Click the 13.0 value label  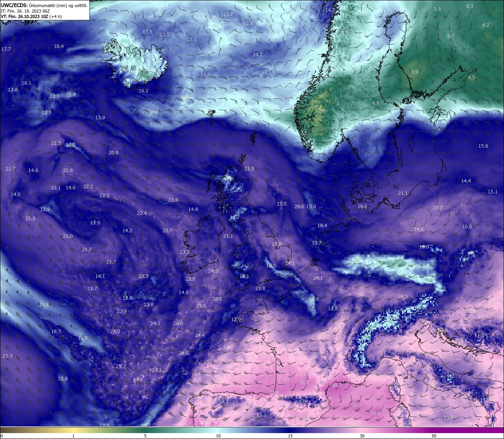[x=311, y=207]
